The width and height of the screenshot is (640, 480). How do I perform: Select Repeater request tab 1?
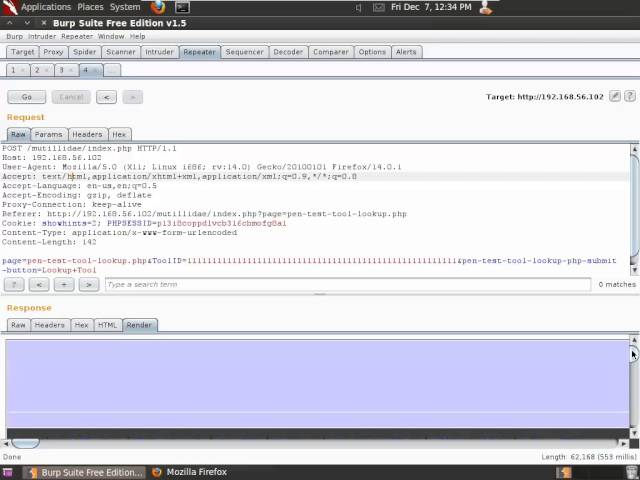pyautogui.click(x=18, y=70)
